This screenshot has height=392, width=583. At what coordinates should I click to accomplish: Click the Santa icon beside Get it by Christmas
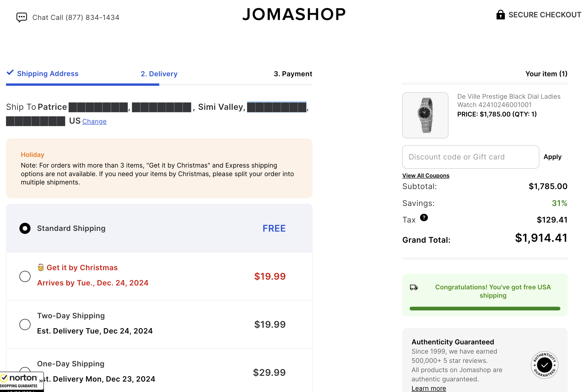[x=41, y=267]
